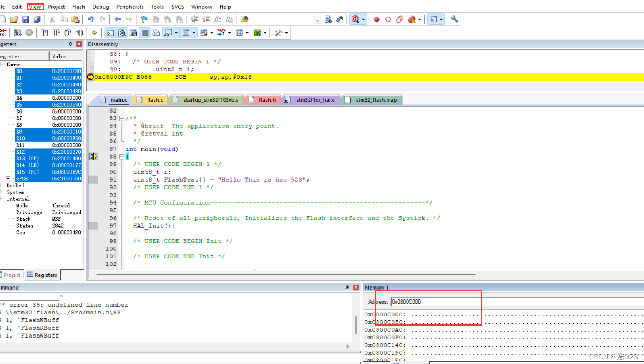Insert a bookmark with the flag icon
Screen dimensions: 644x364
coord(144,19)
